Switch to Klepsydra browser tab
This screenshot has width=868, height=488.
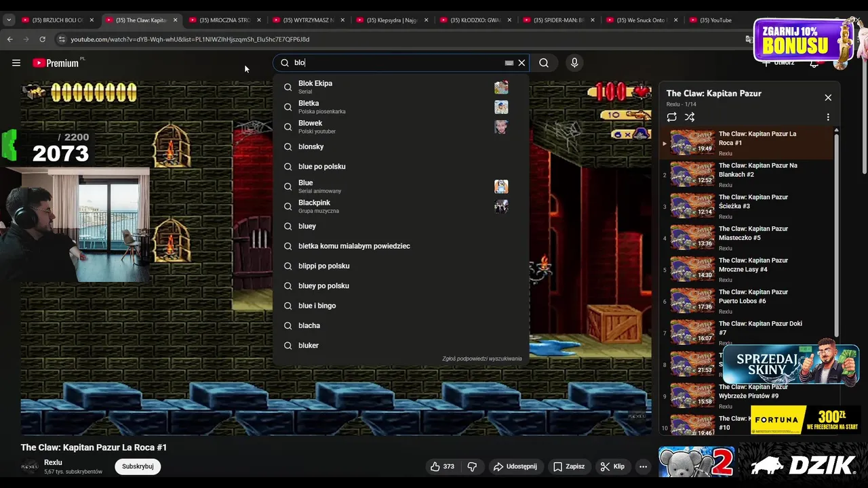pyautogui.click(x=391, y=20)
